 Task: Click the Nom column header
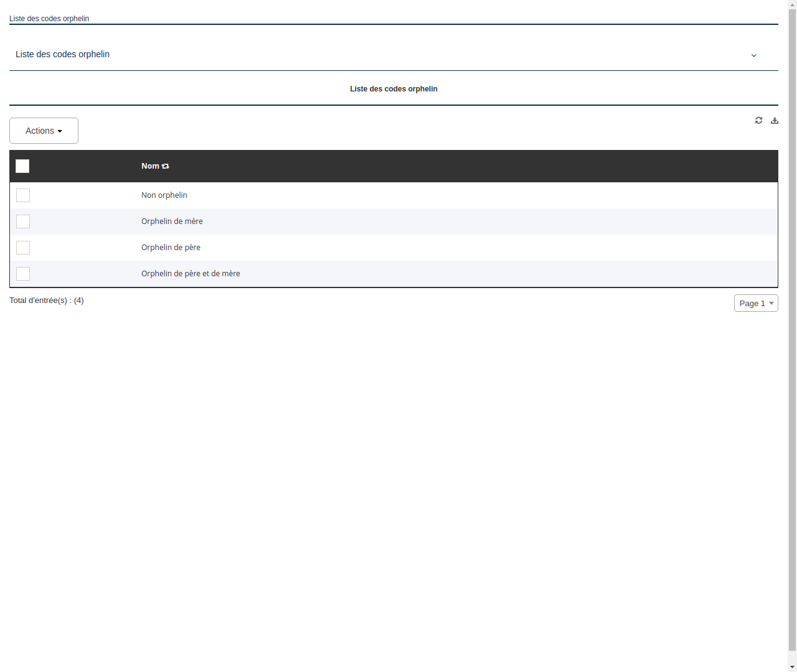click(150, 166)
